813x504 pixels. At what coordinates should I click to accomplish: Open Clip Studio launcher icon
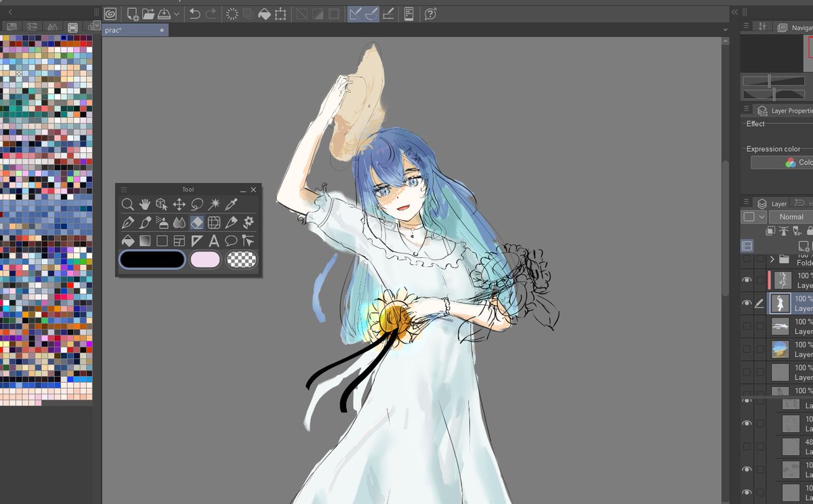pyautogui.click(x=110, y=14)
